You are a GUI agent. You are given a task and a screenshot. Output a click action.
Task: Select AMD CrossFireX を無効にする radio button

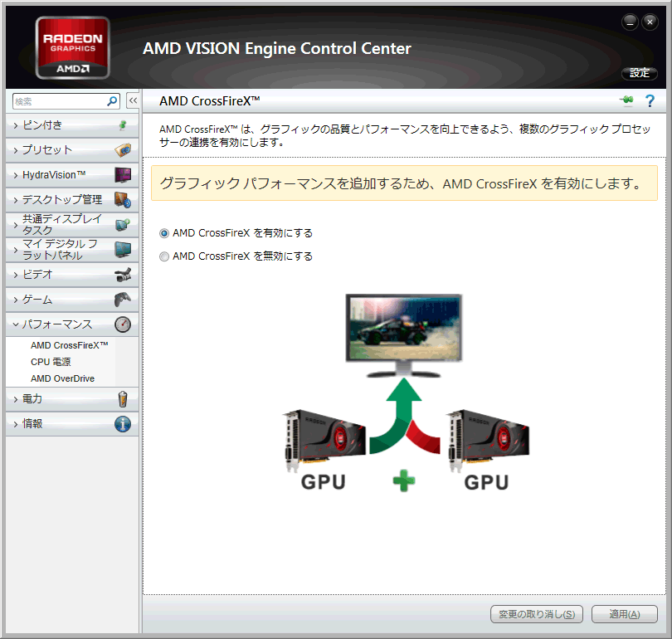164,256
